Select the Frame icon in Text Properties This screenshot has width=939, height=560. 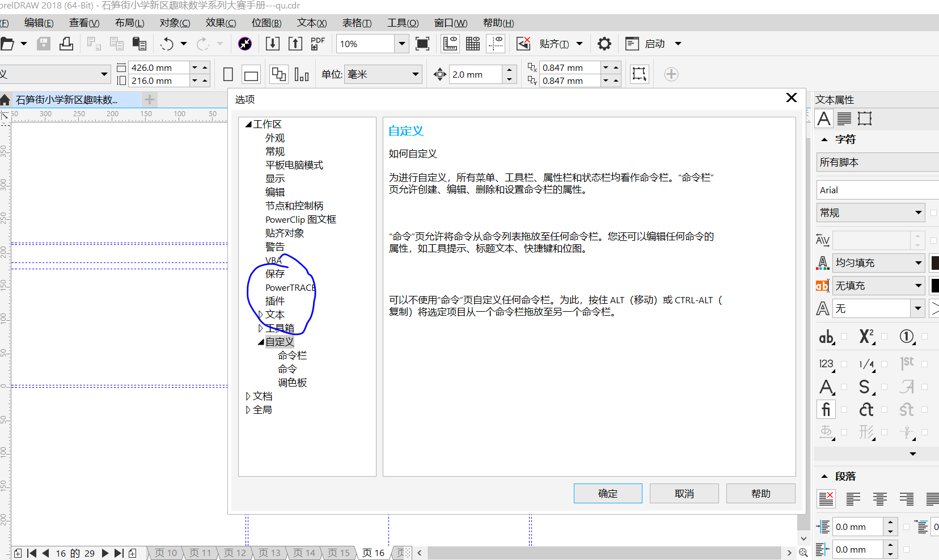click(865, 118)
